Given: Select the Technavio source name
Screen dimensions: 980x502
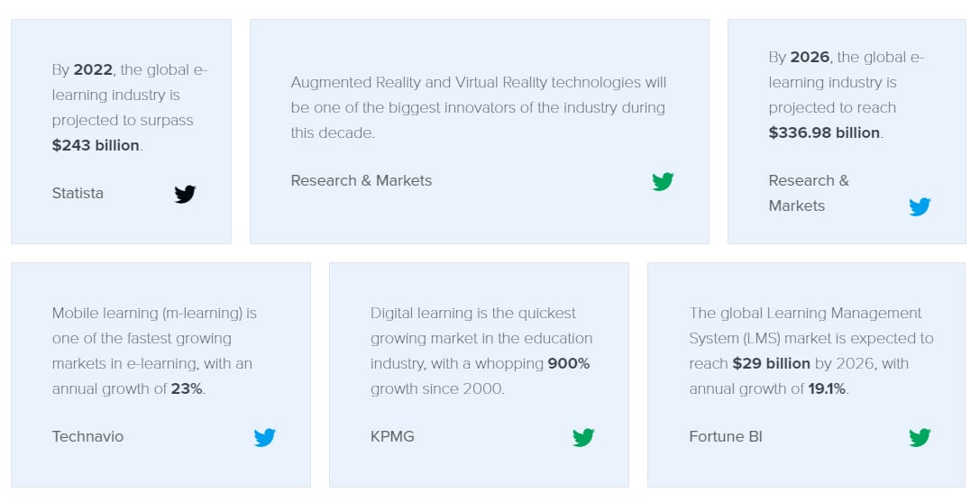Looking at the screenshot, I should 87,436.
